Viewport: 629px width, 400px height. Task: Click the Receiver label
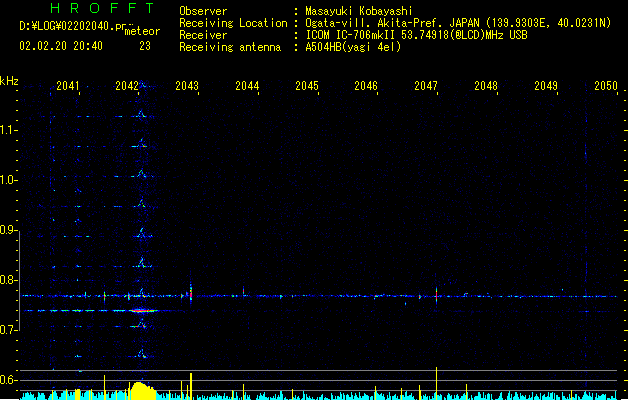[x=203, y=35]
